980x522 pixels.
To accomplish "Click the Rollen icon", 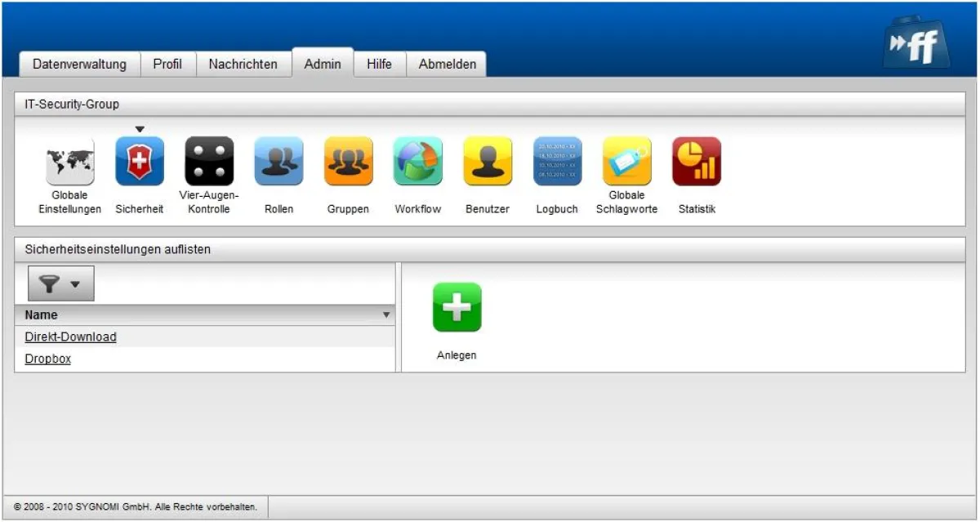I will [278, 161].
